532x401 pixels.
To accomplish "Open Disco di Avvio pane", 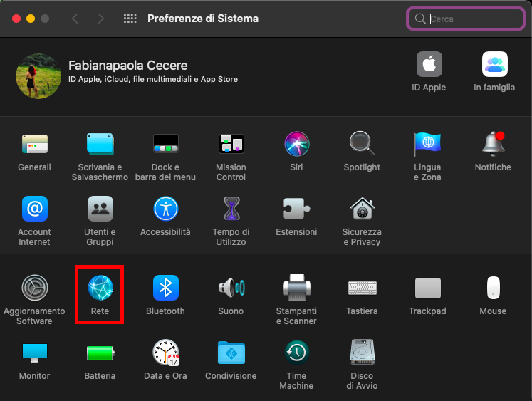I will click(x=362, y=352).
